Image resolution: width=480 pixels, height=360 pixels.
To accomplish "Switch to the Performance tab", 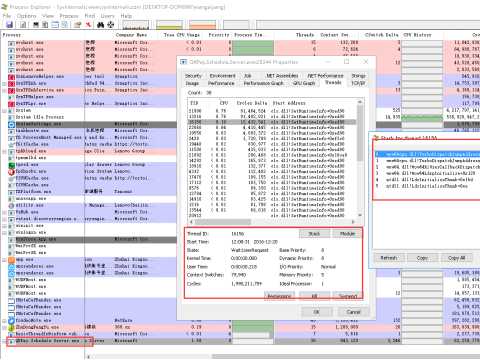I will tap(221, 83).
